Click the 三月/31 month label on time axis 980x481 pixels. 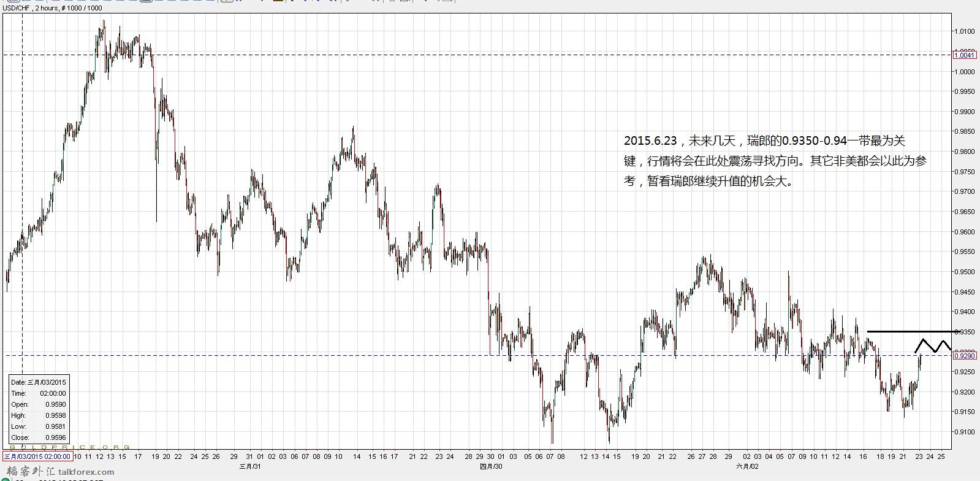point(249,466)
